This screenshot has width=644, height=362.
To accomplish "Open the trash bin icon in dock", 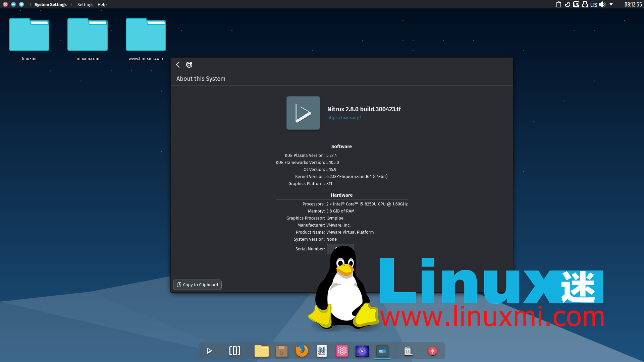I will (x=408, y=351).
